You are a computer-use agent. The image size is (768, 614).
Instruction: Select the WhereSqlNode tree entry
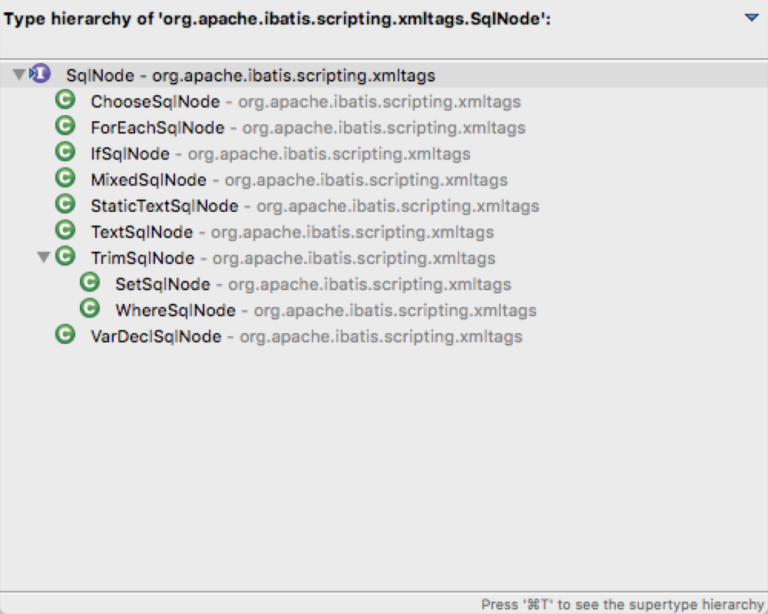(175, 310)
